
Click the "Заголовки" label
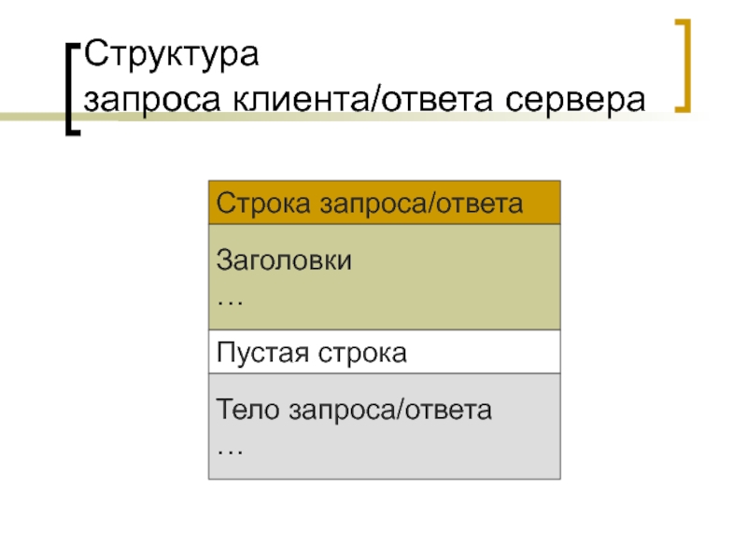(x=284, y=259)
